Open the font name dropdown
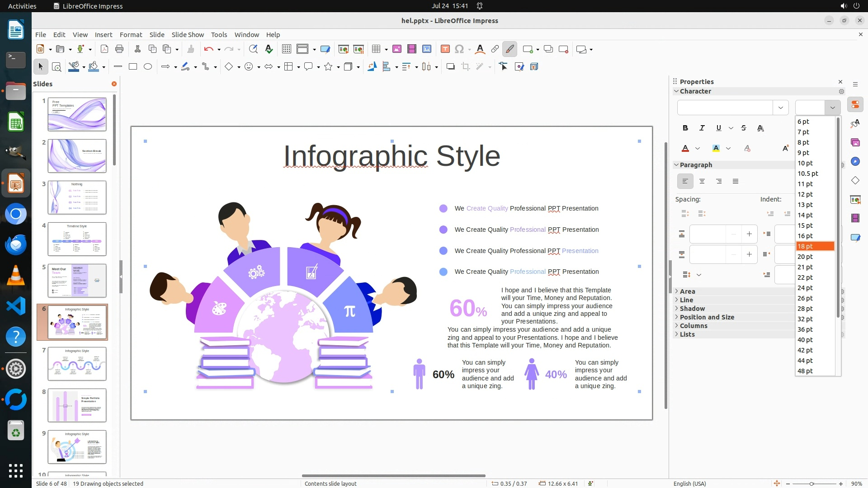This screenshot has height=488, width=868. 780,108
